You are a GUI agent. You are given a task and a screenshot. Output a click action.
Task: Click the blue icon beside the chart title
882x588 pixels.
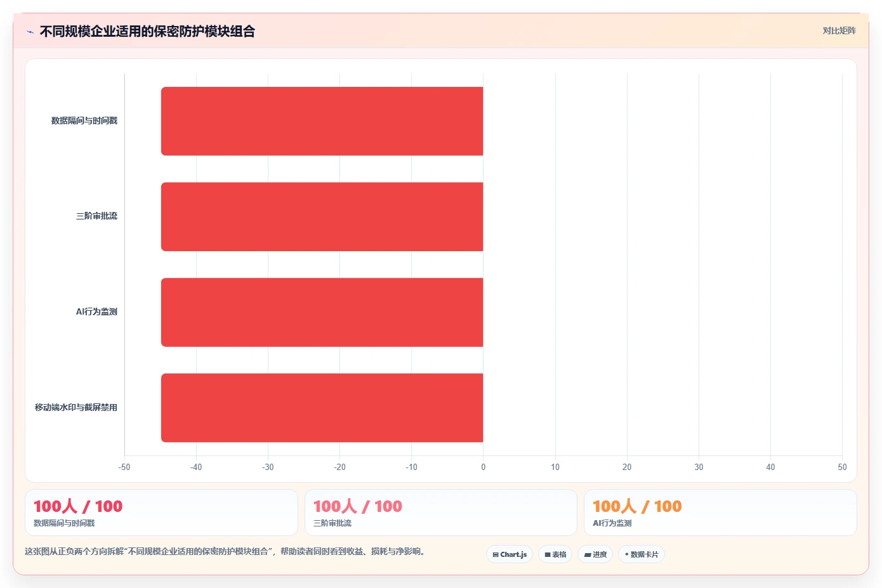point(30,32)
